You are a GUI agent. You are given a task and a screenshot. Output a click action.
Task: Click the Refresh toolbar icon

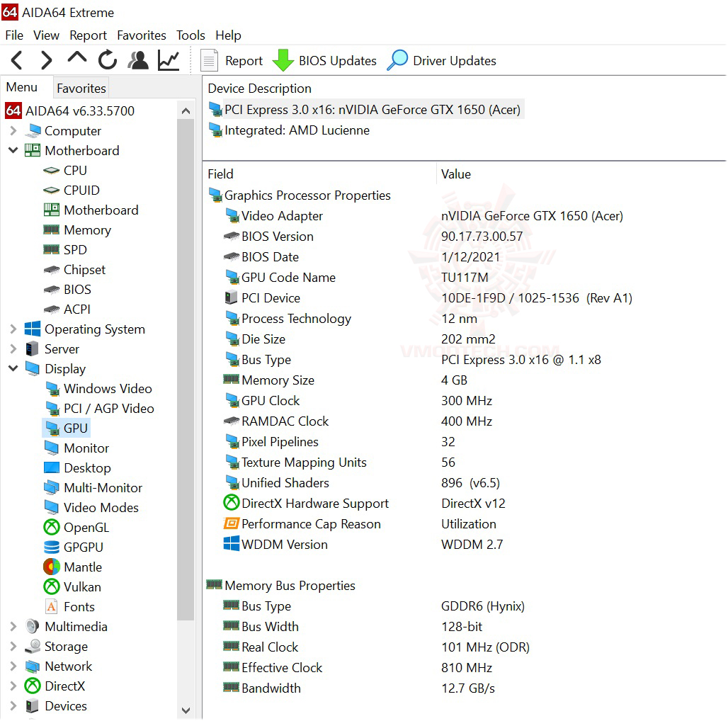(x=107, y=60)
